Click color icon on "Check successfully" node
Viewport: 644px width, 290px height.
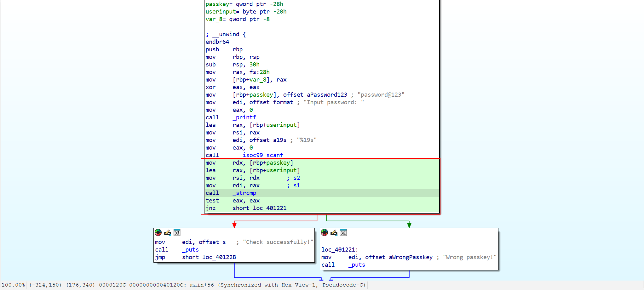click(x=158, y=233)
